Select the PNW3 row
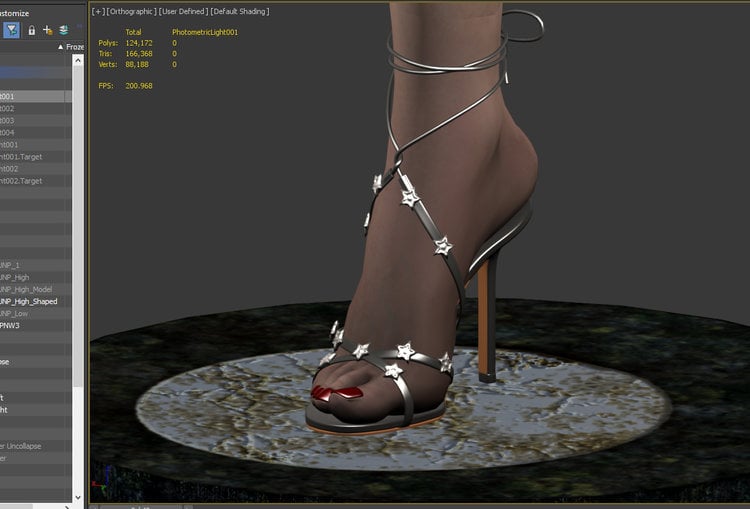Viewport: 750px width, 509px height. pos(36,326)
